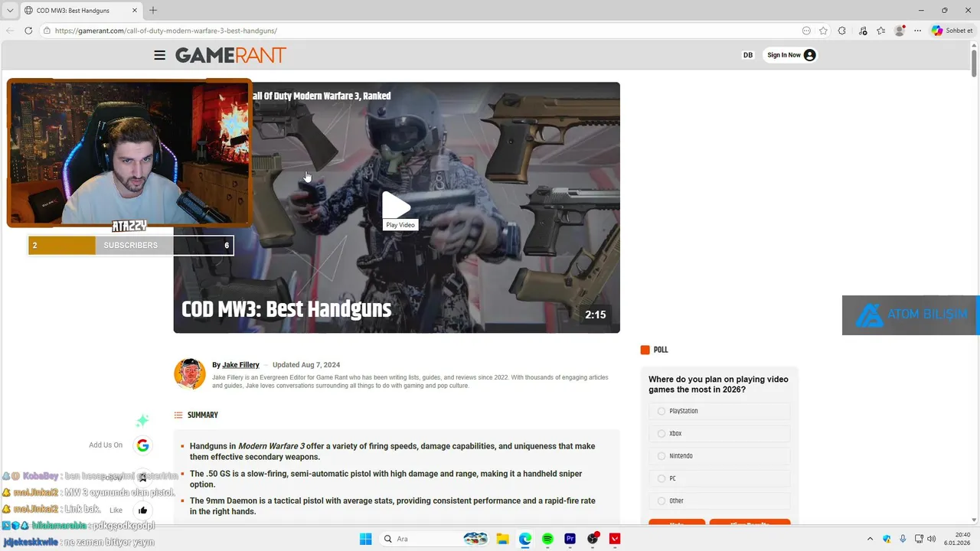Select the Nintendo poll option

point(720,456)
